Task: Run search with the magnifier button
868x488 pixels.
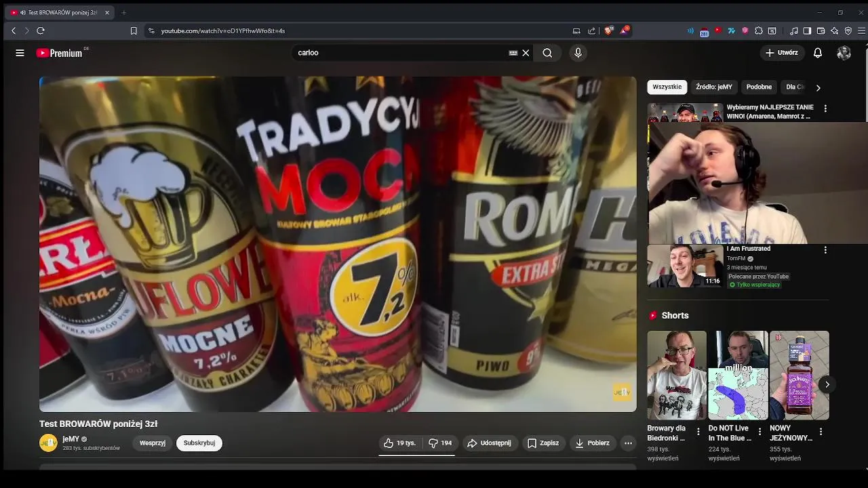Action: coord(547,53)
